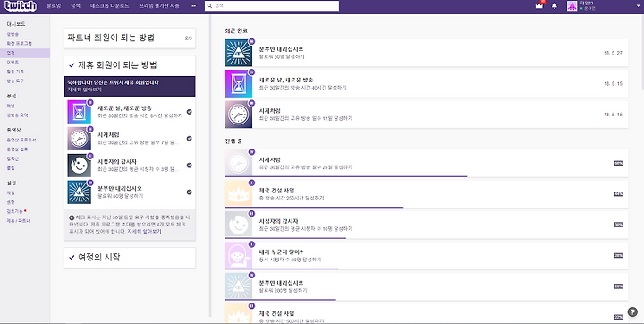Open in-progress 시청자의 감시자 10-viewer row
Viewport: 644px width, 324px height.
tap(427, 225)
